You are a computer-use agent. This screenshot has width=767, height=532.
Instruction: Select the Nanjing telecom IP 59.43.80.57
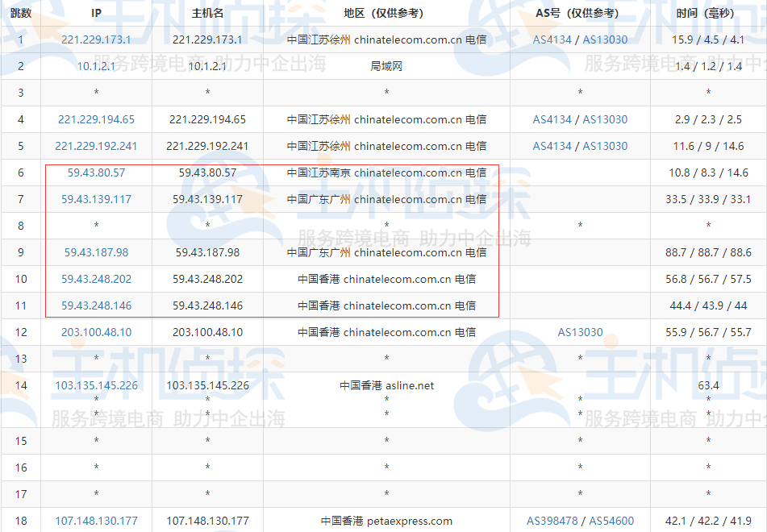96,172
